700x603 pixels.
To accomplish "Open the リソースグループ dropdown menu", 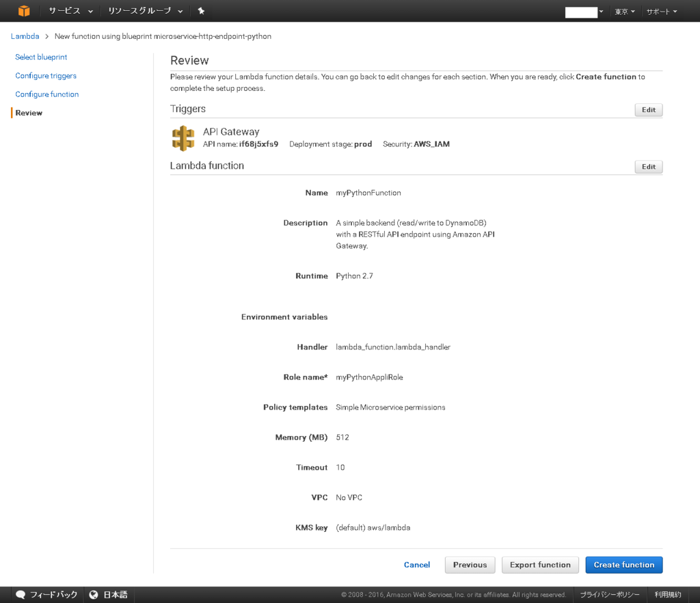I will 146,11.
